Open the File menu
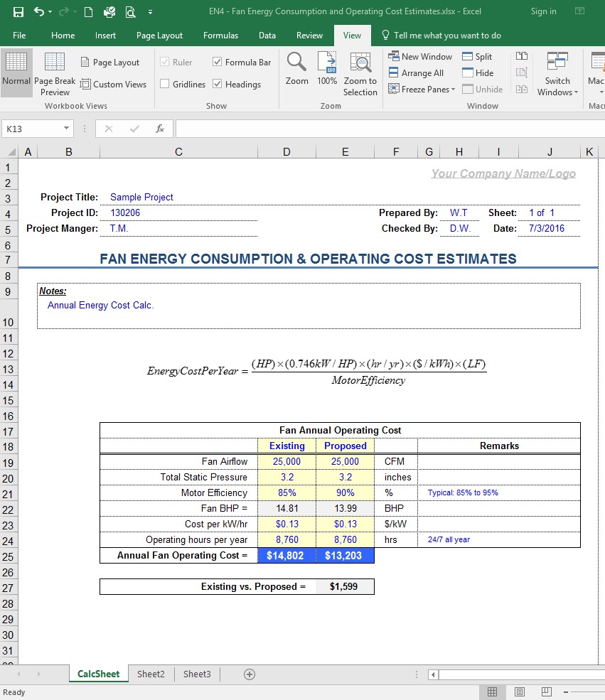The width and height of the screenshot is (605, 700). pos(19,36)
